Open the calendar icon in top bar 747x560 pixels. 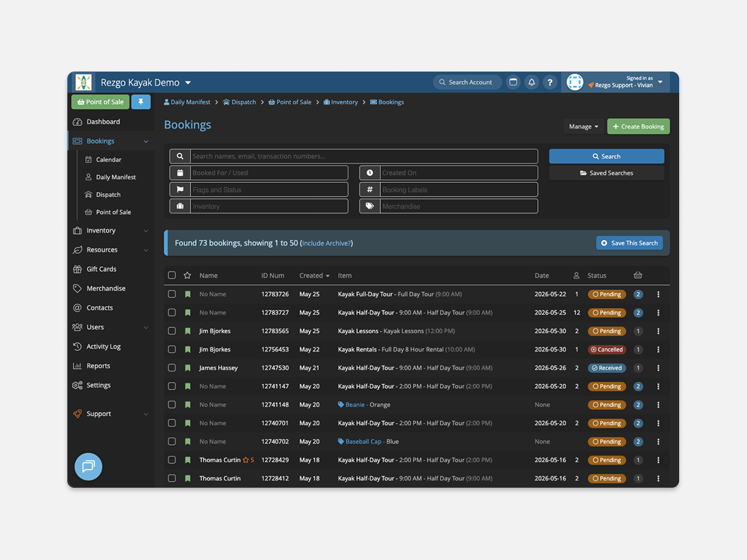513,82
